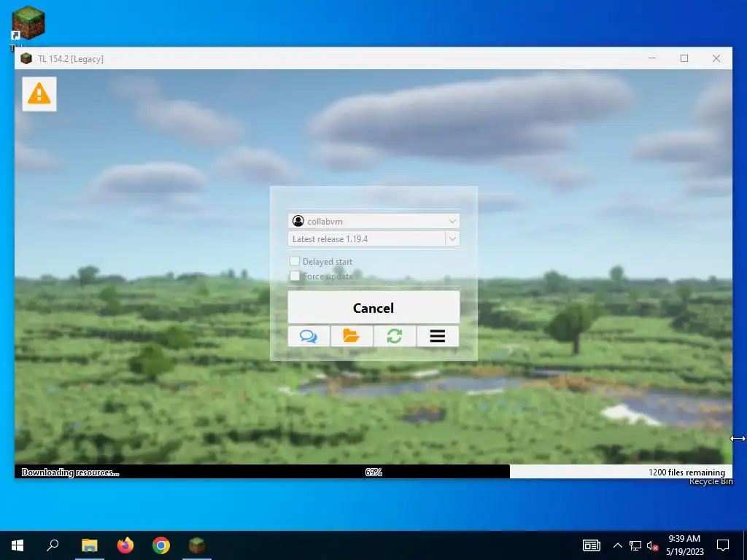The height and width of the screenshot is (560, 747).
Task: Close the TL 154.2 [Legacy] window
Action: tap(716, 58)
